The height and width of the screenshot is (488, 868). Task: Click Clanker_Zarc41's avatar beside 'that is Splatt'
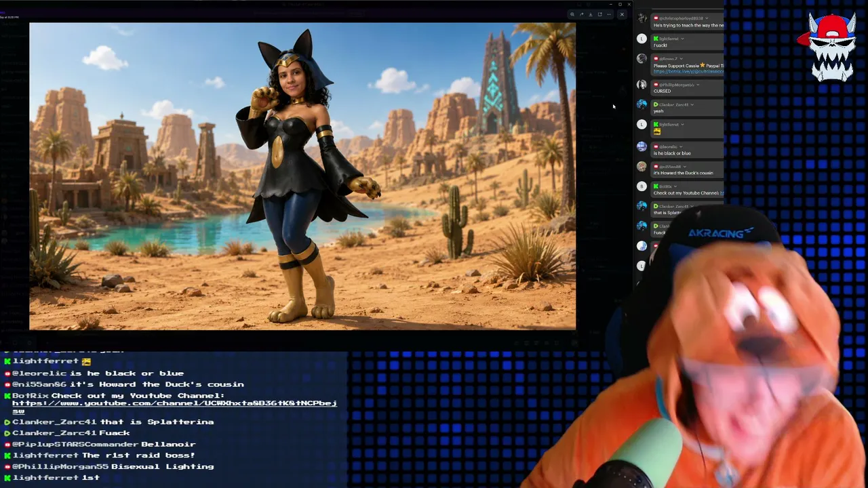point(642,205)
